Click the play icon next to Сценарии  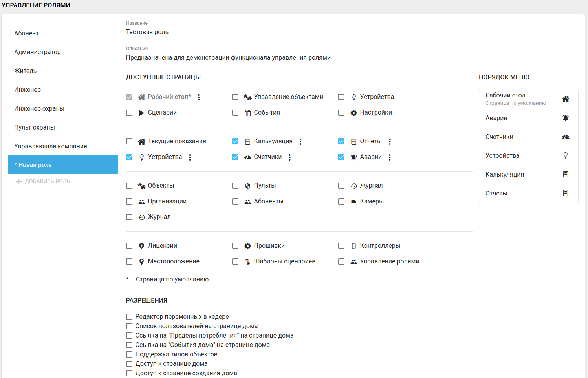tap(141, 113)
